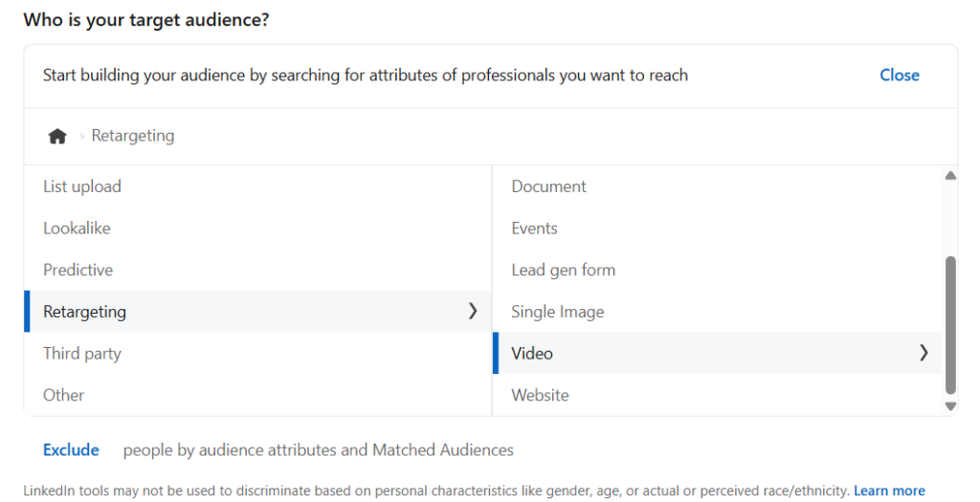The width and height of the screenshot is (980, 502).
Task: Select List upload audience option
Action: [x=257, y=186]
